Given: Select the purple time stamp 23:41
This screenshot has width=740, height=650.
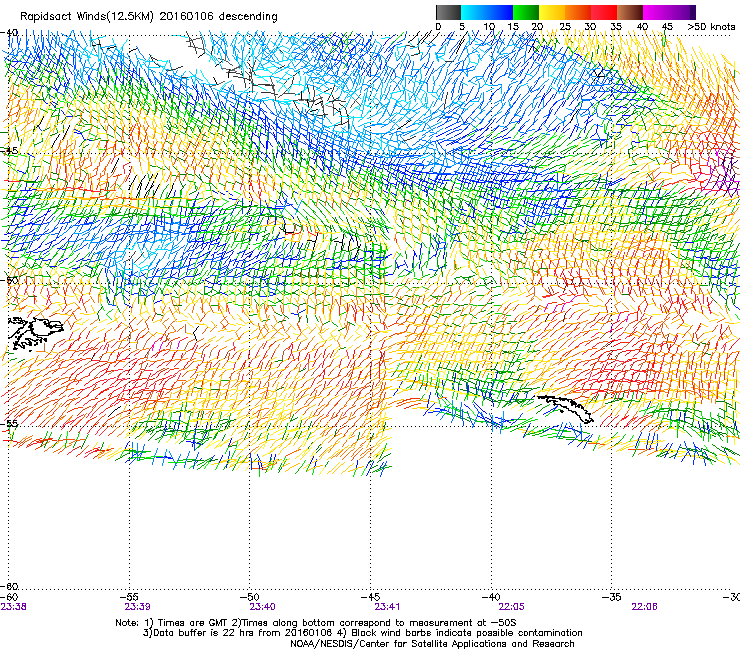Looking at the screenshot, I should pos(387,607).
